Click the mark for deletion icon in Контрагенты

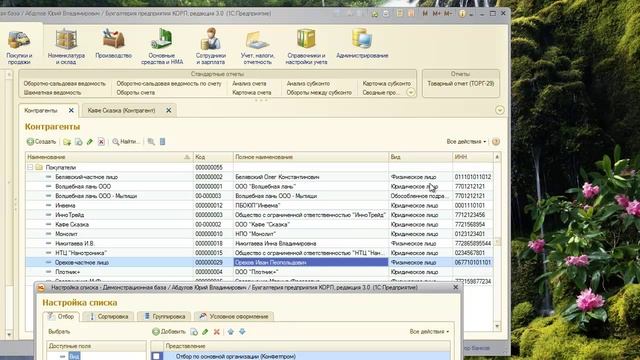[x=101, y=142]
